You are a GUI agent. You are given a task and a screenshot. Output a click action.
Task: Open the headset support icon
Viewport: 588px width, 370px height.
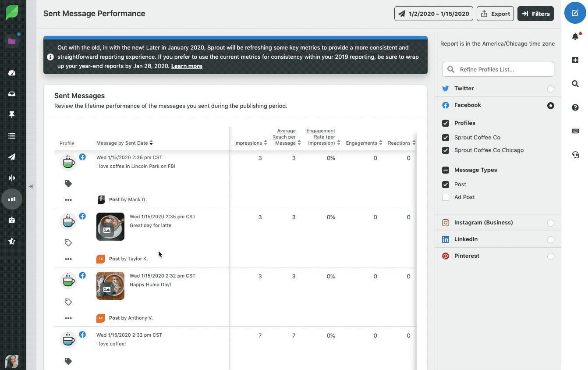coord(575,155)
